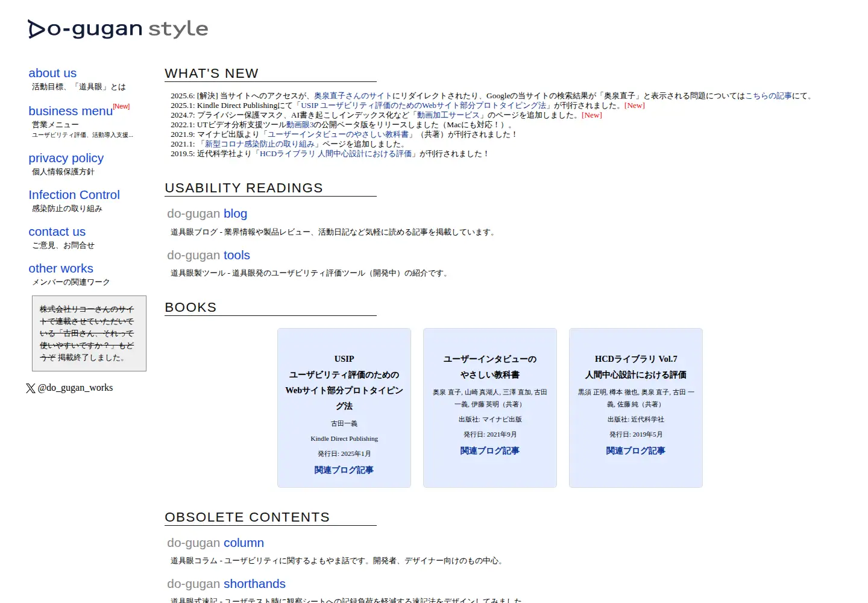Screen dimensions: 868x603
Task: Go to privacy policy
Action: [66, 158]
